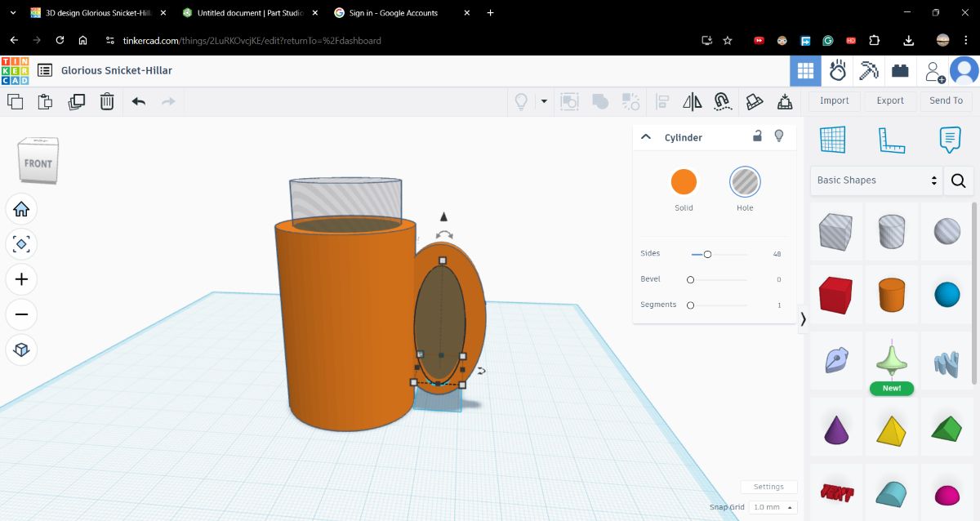Set the cylinder to Hole

(744, 181)
